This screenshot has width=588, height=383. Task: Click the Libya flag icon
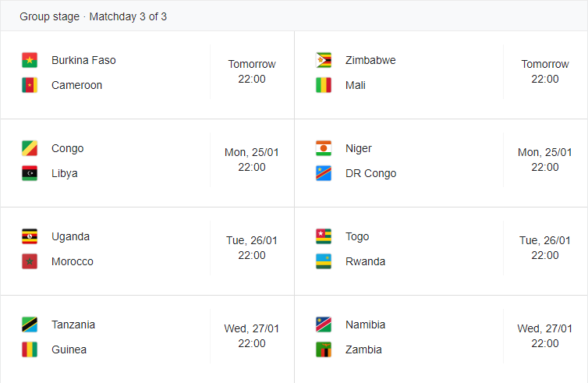(30, 173)
